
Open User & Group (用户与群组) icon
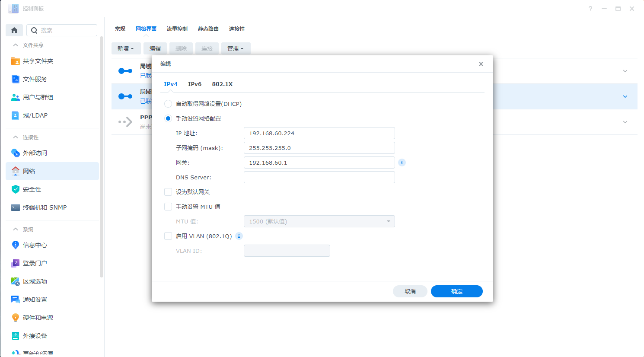[x=16, y=97]
